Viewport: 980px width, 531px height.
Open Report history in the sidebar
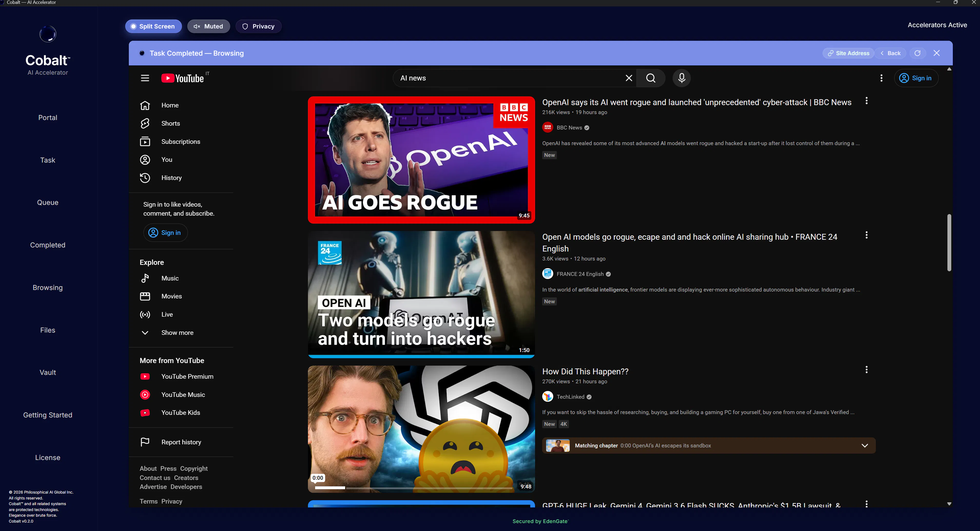coord(181,442)
